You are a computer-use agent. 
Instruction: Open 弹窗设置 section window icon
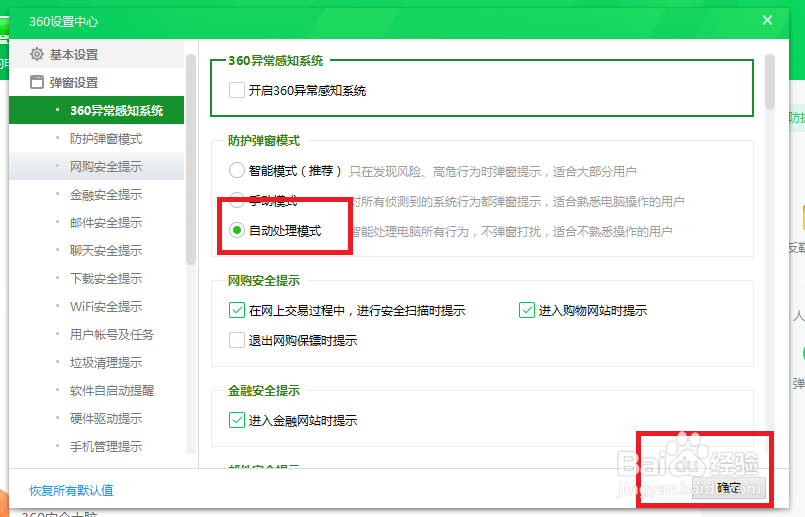point(96,82)
